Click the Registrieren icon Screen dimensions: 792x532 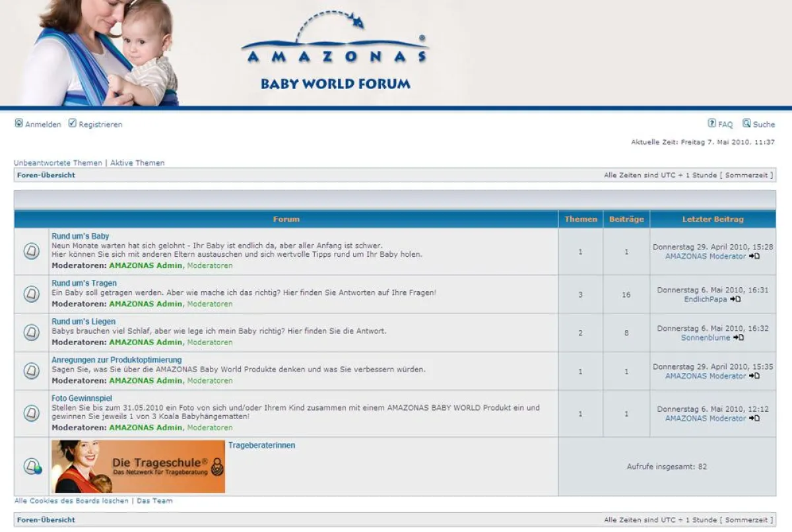(73, 123)
